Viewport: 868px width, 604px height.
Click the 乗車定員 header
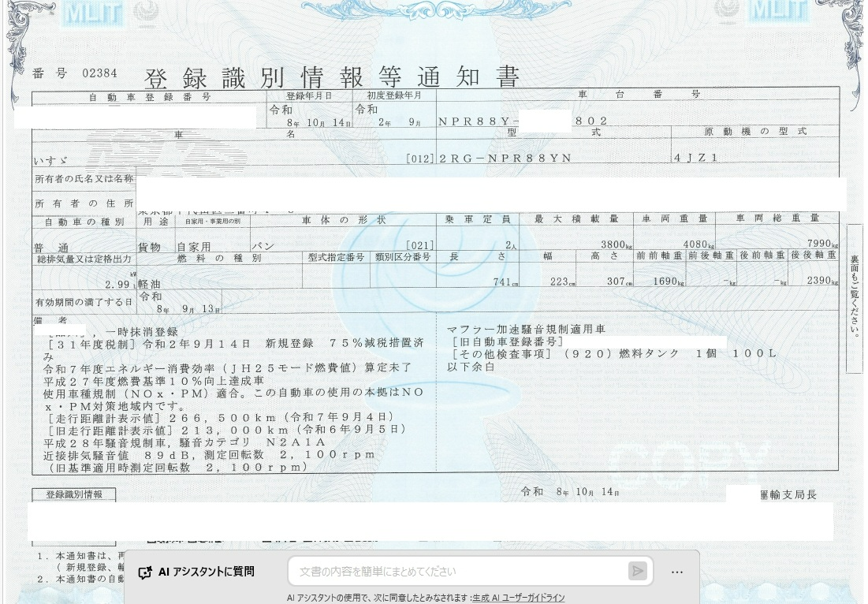(x=478, y=219)
